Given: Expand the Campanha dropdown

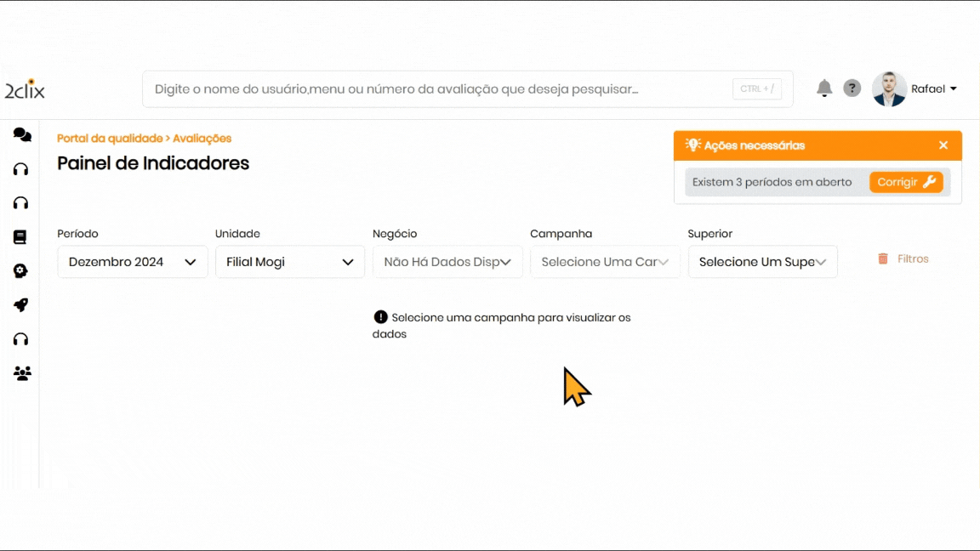Looking at the screenshot, I should 605,262.
